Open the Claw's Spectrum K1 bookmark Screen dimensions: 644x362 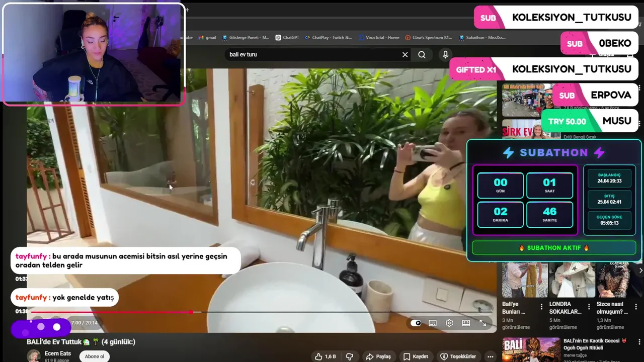(x=429, y=37)
